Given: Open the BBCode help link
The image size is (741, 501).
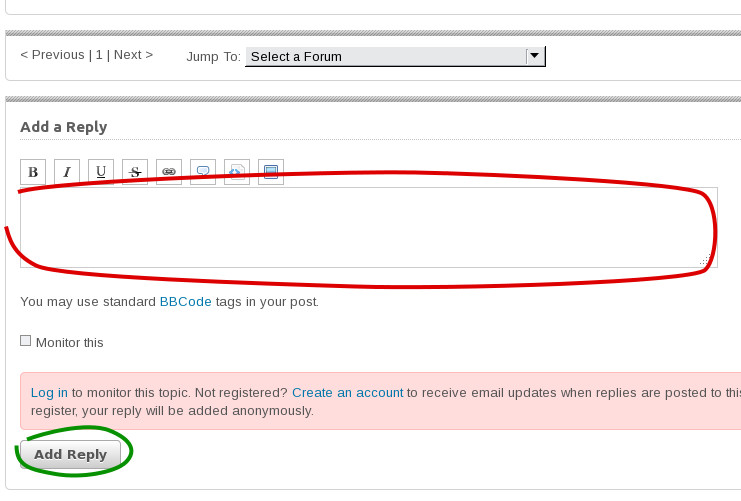Looking at the screenshot, I should pos(185,301).
